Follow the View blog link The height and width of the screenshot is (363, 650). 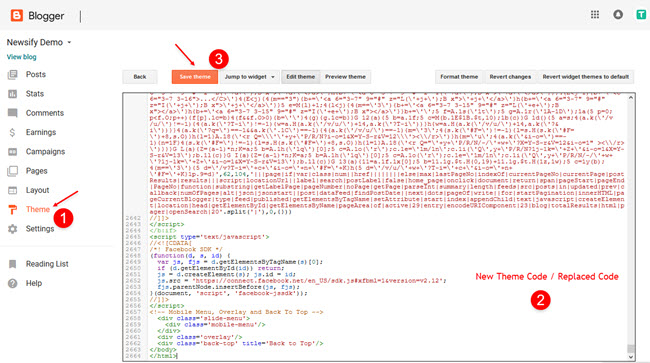pos(21,57)
